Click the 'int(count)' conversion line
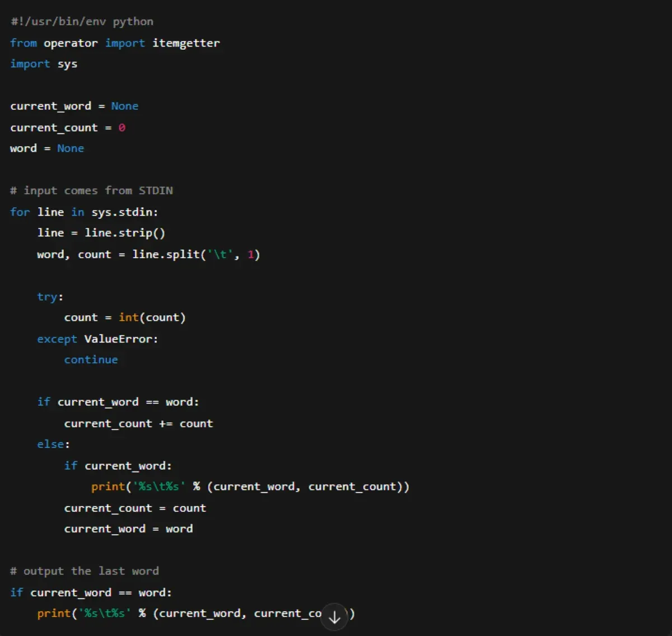Screen dimensions: 672x636 pyautogui.click(x=124, y=317)
